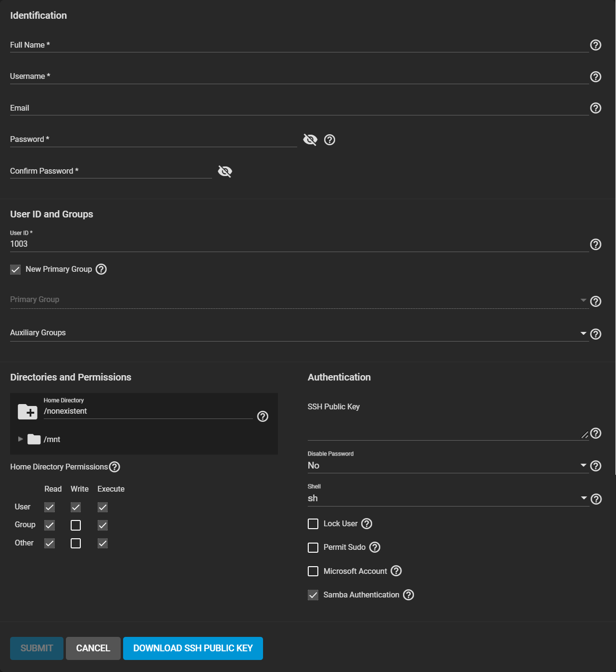Viewport: 616px width, 672px height.
Task: Check the Group Write permission box
Action: click(x=75, y=525)
